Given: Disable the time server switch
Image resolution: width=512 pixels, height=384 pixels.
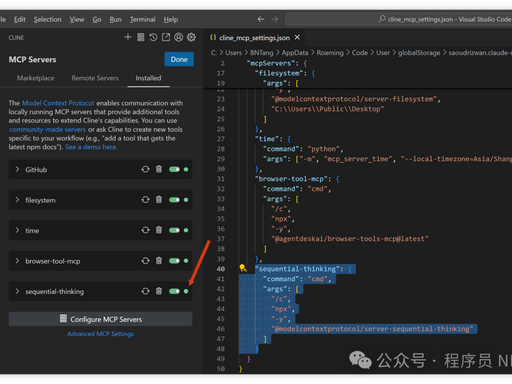Looking at the screenshot, I should coord(174,230).
